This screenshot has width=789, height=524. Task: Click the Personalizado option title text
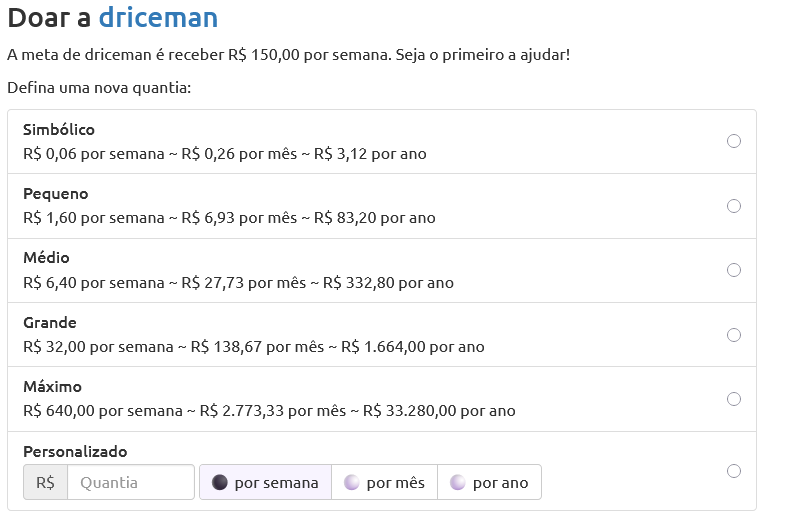coord(75,451)
